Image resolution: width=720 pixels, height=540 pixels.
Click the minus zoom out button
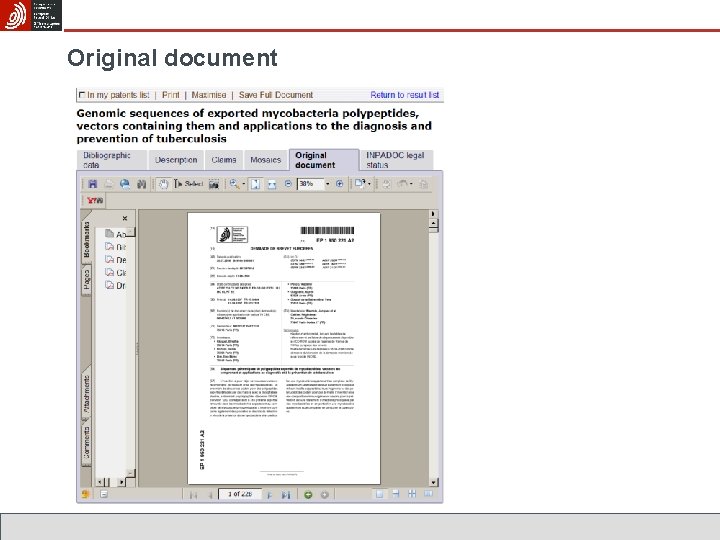pyautogui.click(x=288, y=184)
